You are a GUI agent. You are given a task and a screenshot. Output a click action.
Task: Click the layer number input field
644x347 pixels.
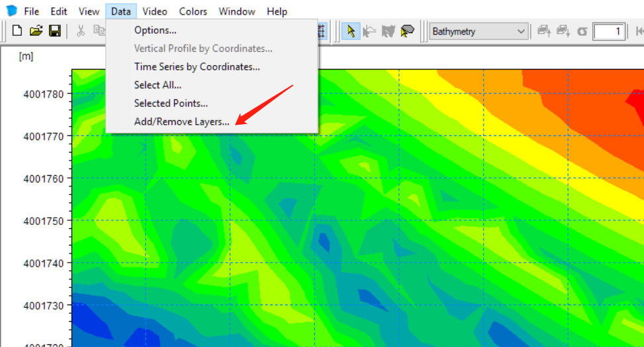click(609, 32)
